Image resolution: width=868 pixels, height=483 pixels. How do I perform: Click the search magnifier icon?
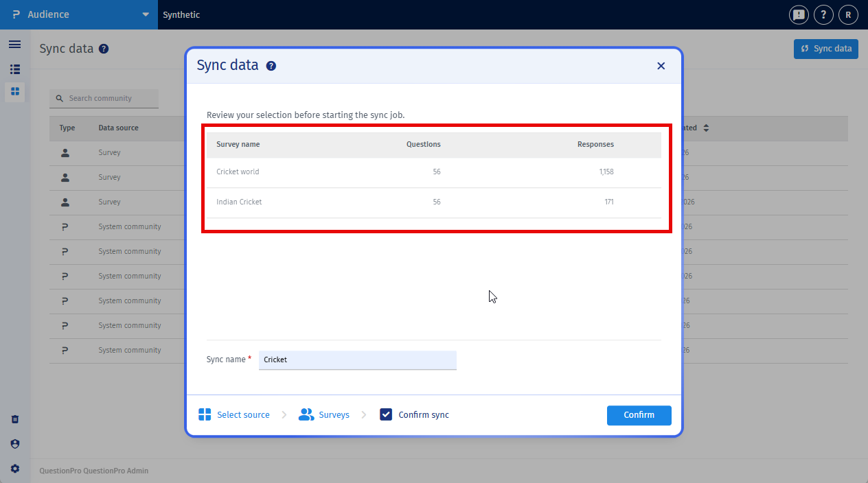pyautogui.click(x=60, y=98)
